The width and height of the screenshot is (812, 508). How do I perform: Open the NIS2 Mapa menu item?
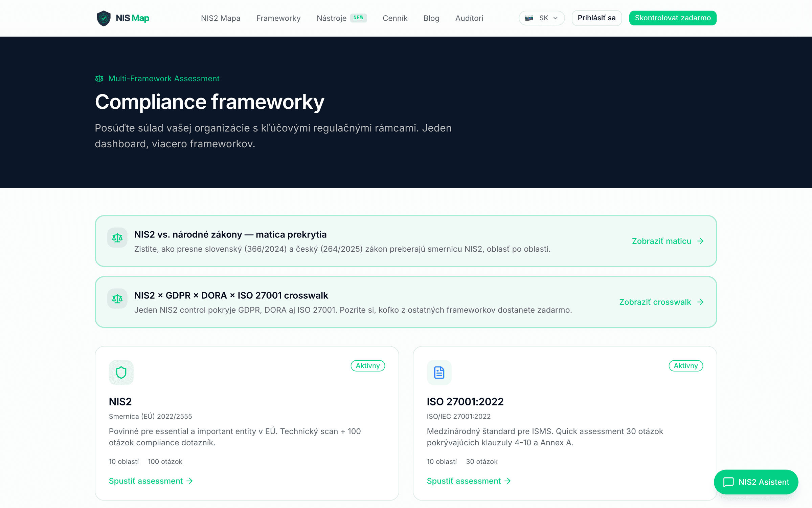221,18
